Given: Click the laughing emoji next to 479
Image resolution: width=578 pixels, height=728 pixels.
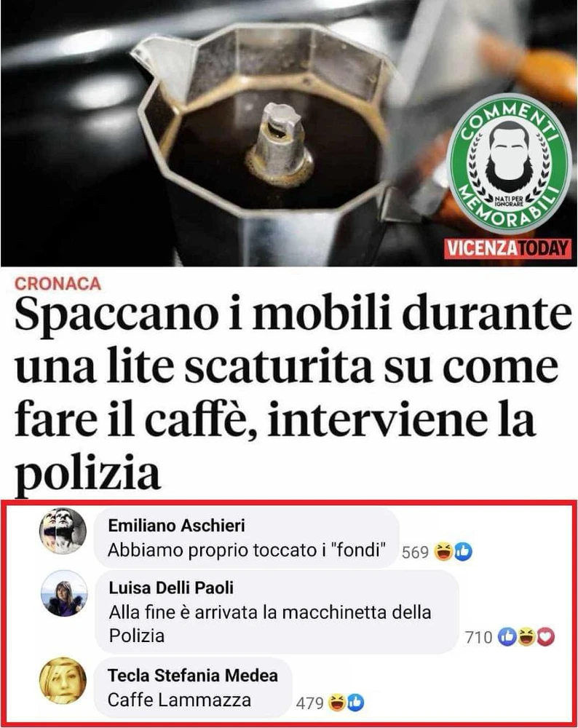Looking at the screenshot, I should pyautogui.click(x=336, y=703).
